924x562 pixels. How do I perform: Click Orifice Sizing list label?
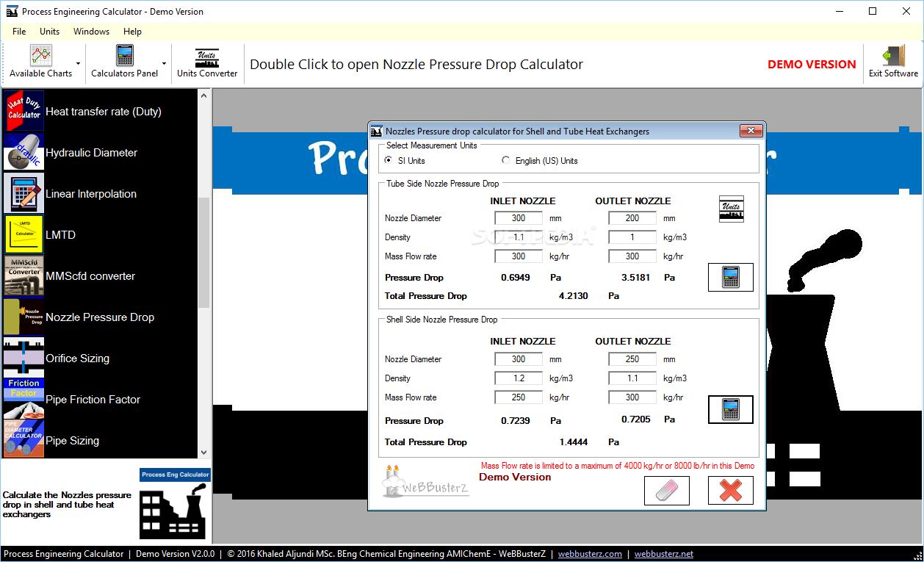point(78,359)
